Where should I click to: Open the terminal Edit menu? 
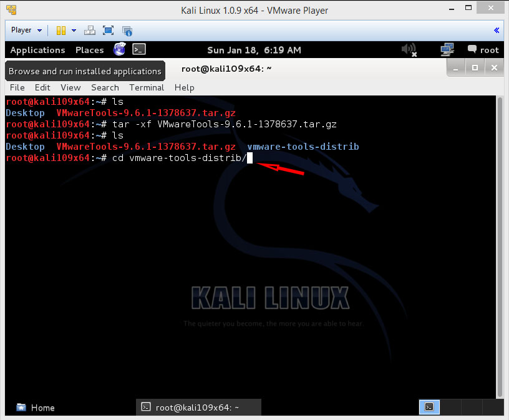42,88
